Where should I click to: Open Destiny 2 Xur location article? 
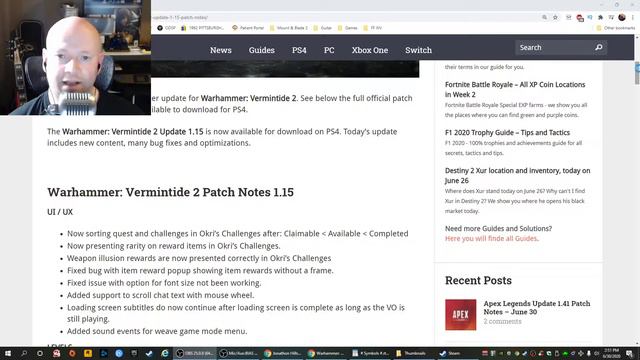pyautogui.click(x=517, y=175)
